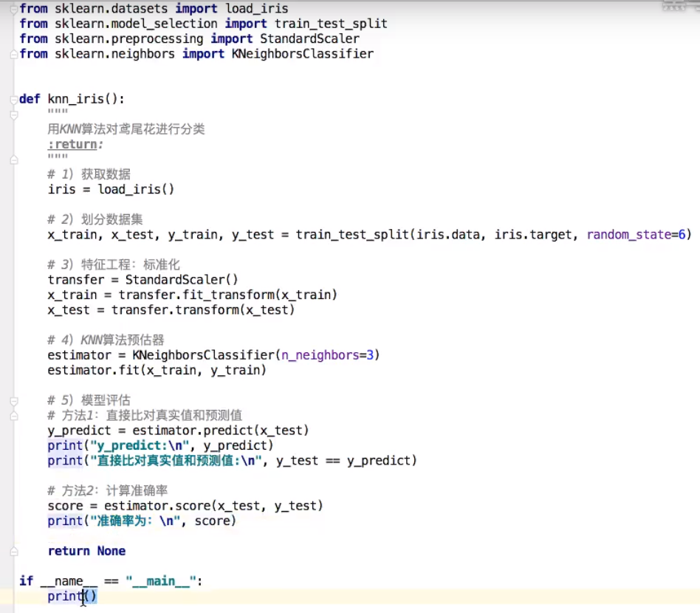The image size is (700, 613).
Task: Click comment '# 3) 特征工程: 标准化'
Action: (x=114, y=264)
